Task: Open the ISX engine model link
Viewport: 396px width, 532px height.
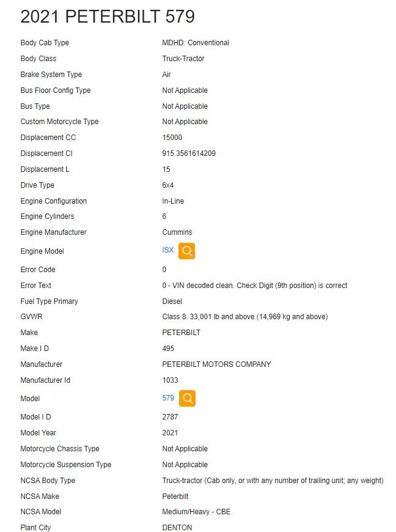Action: coord(168,250)
